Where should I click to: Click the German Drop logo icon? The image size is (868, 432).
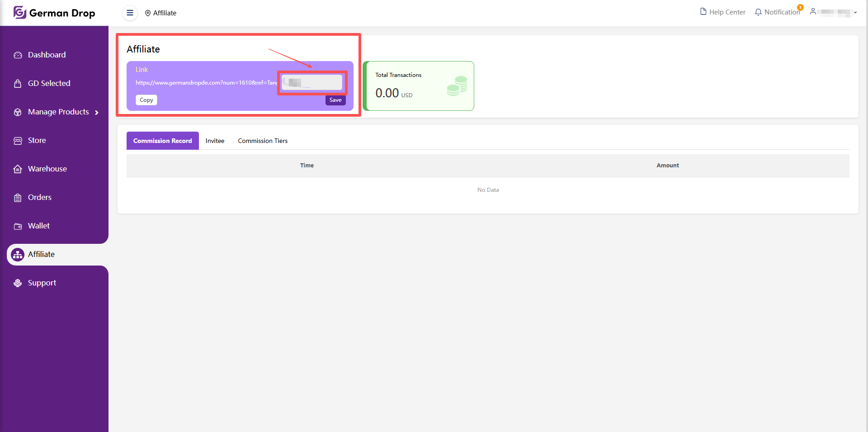tap(19, 13)
